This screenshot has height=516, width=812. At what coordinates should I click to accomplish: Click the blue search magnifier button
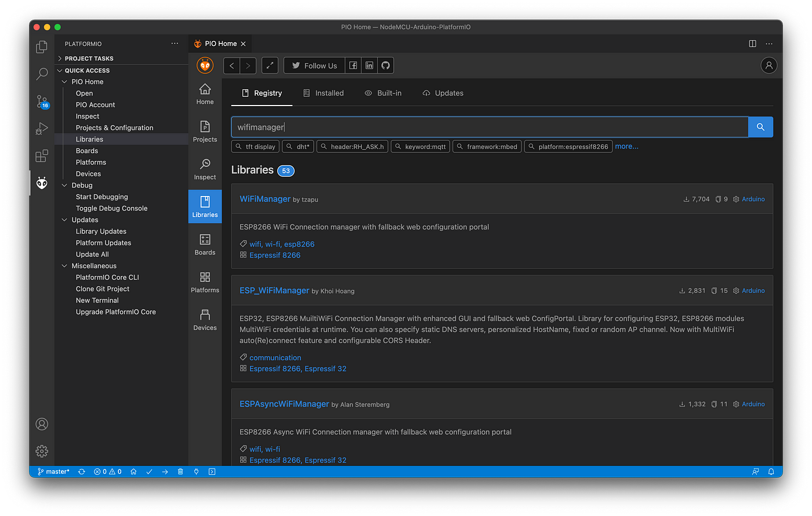point(760,127)
